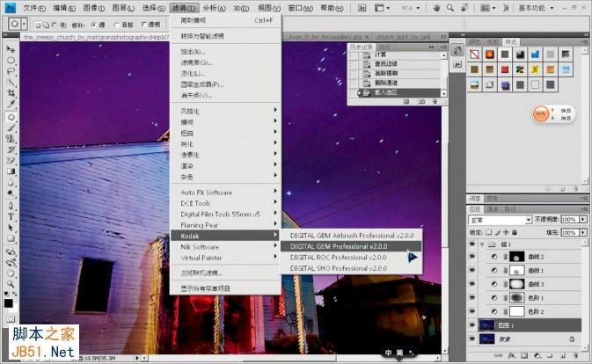Click the opacity 100% input field
Viewport: 592px width, 364px height.
coord(570,219)
